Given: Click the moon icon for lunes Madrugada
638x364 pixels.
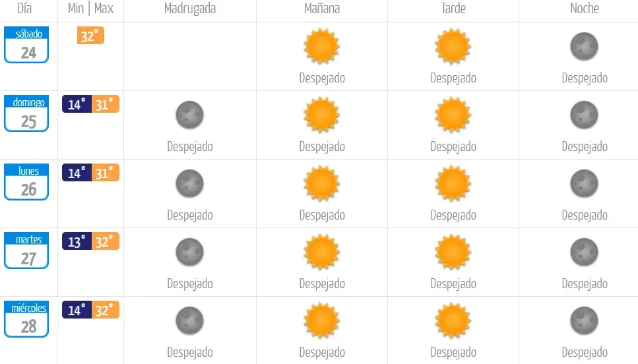Looking at the screenshot, I should point(189,183).
